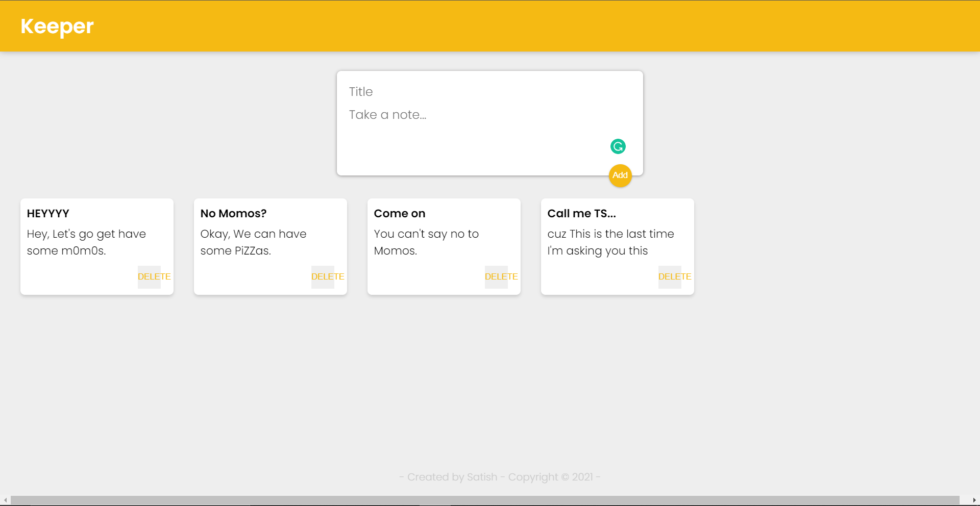Image resolution: width=980 pixels, height=506 pixels.
Task: Click the Keeper header title
Action: pyautogui.click(x=57, y=27)
